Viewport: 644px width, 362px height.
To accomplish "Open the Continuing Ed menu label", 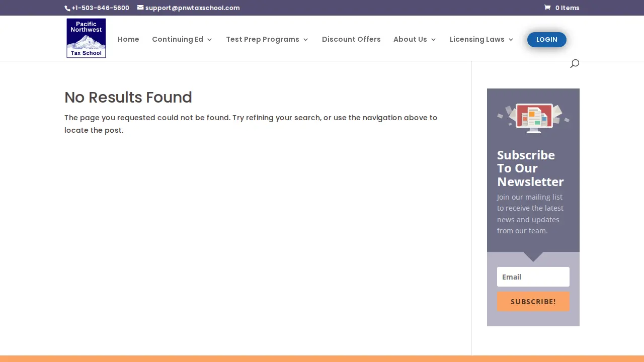I will pos(178,39).
